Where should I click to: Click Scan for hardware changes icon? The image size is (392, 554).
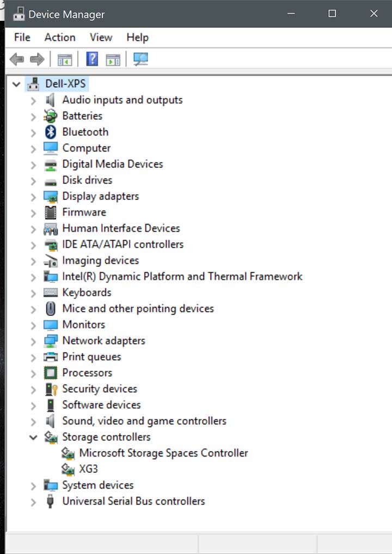coord(141,59)
